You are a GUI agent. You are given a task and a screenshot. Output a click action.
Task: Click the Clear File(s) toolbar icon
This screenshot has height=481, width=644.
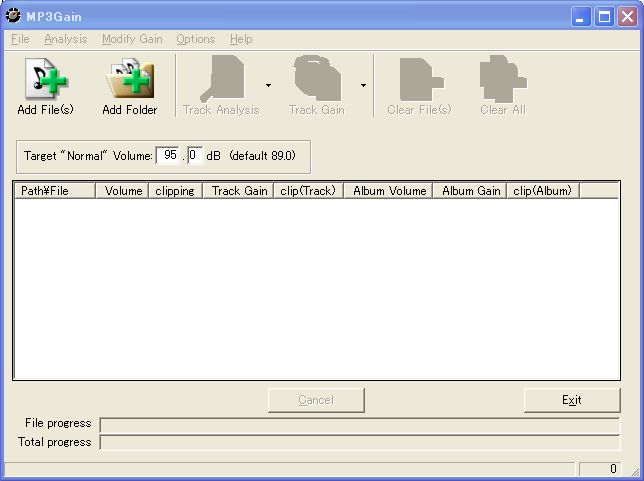coord(421,80)
